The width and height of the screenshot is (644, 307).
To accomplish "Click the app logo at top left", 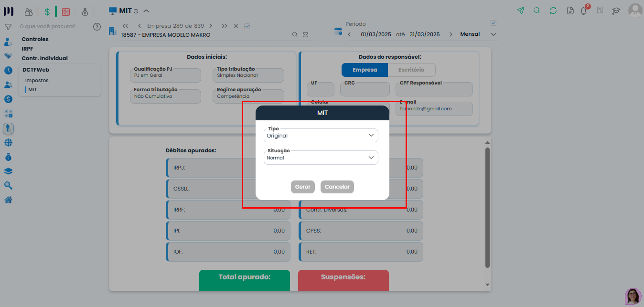I will [x=9, y=11].
